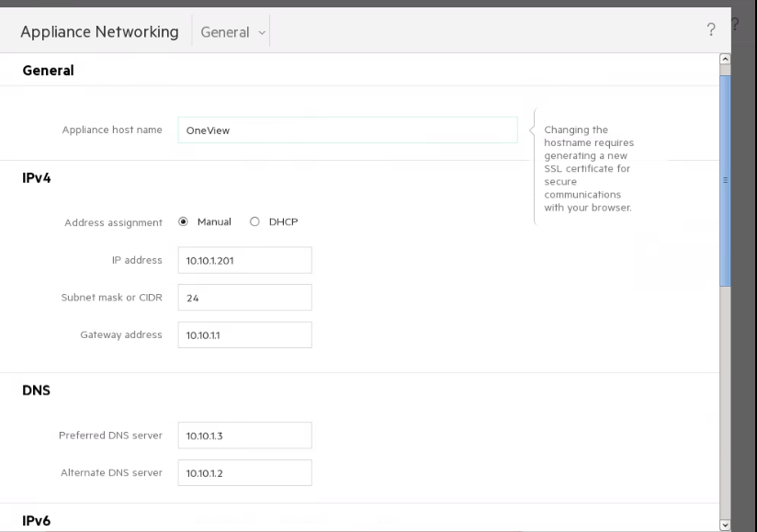757x532 pixels.
Task: Focus the Subnet mask or CIDR field
Action: [x=244, y=298]
